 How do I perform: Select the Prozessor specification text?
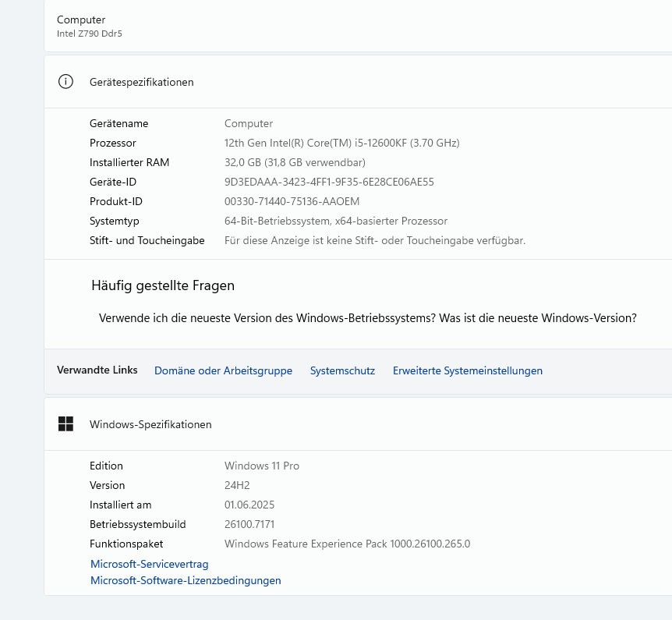(x=341, y=143)
